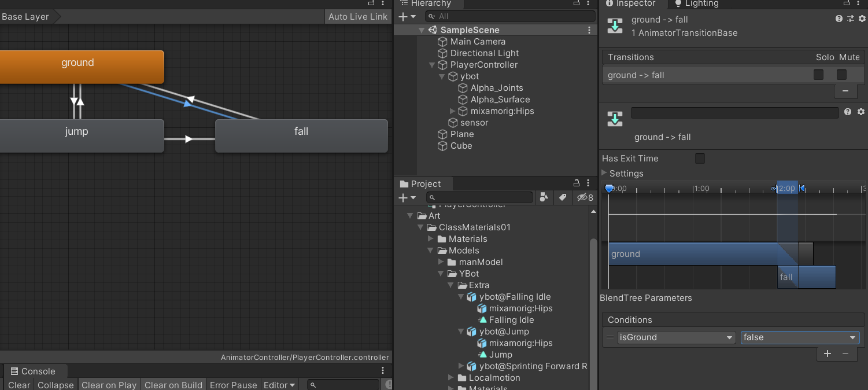Remove condition with minus button

[x=845, y=354]
